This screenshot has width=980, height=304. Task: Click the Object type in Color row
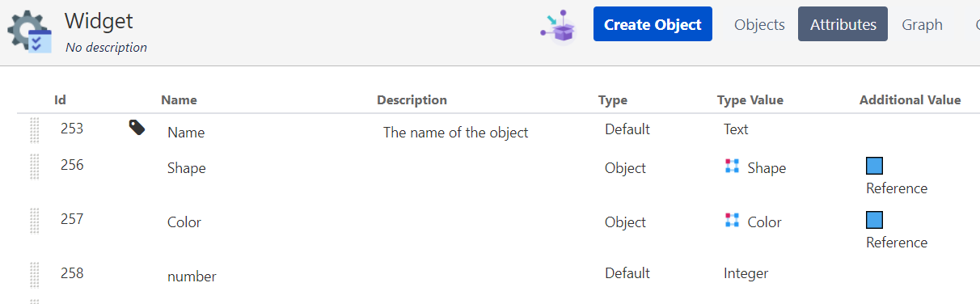[x=626, y=222]
